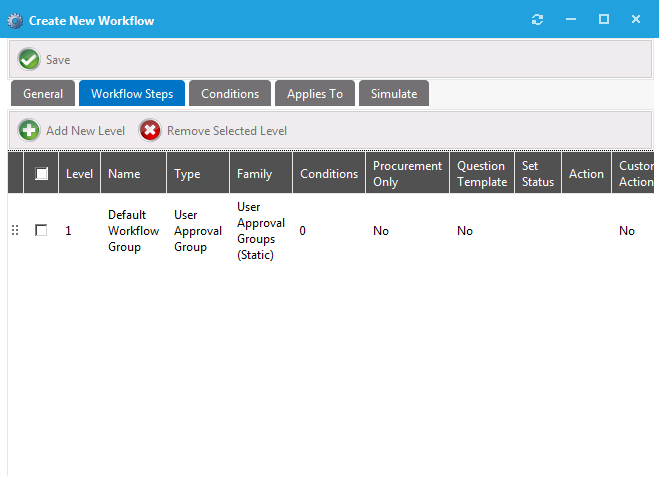Toggle the select-all checkbox in table header
Image resolution: width=659 pixels, height=481 pixels.
point(41,173)
